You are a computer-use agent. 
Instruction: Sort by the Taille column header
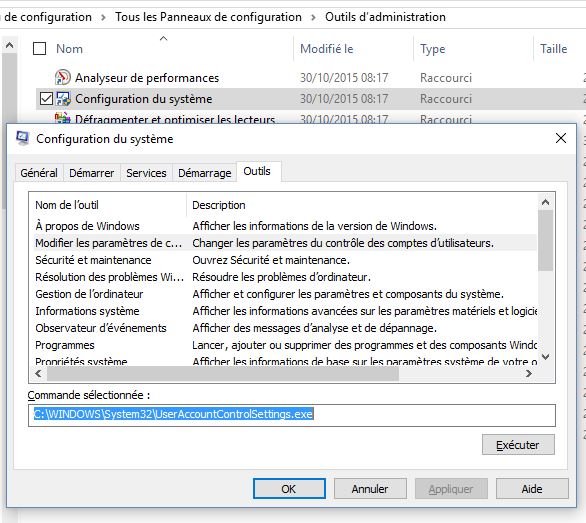553,49
